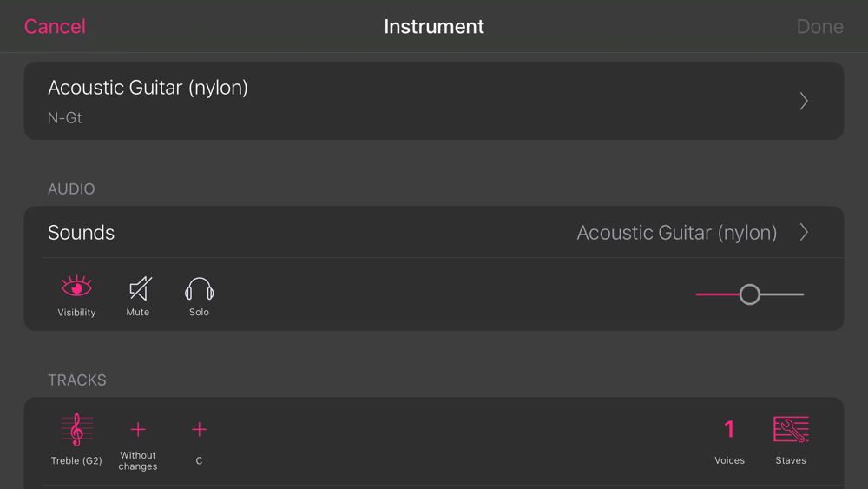The width and height of the screenshot is (868, 489).
Task: Change the Voices count number
Action: click(729, 429)
